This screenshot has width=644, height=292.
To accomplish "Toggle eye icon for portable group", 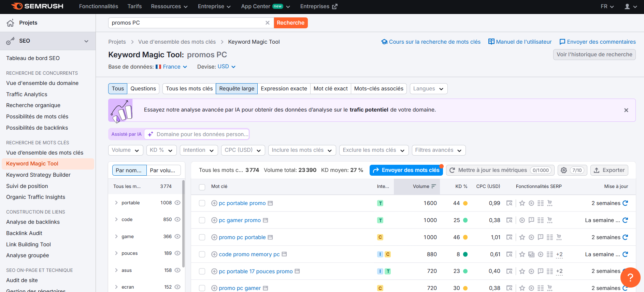I will click(x=177, y=203).
